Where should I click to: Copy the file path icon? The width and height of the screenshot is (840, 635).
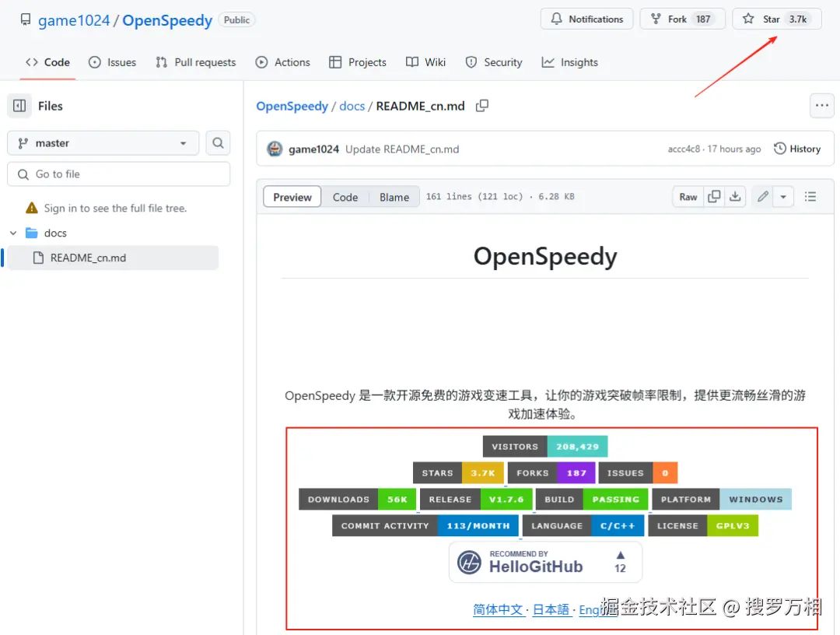[x=482, y=106]
